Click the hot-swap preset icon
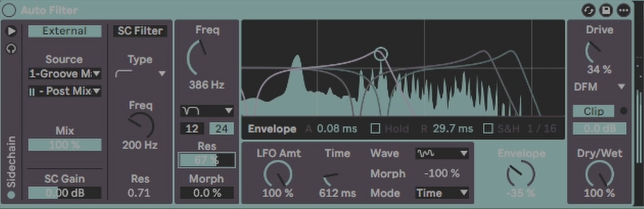Viewport: 644px width, 209px height. pyautogui.click(x=588, y=10)
